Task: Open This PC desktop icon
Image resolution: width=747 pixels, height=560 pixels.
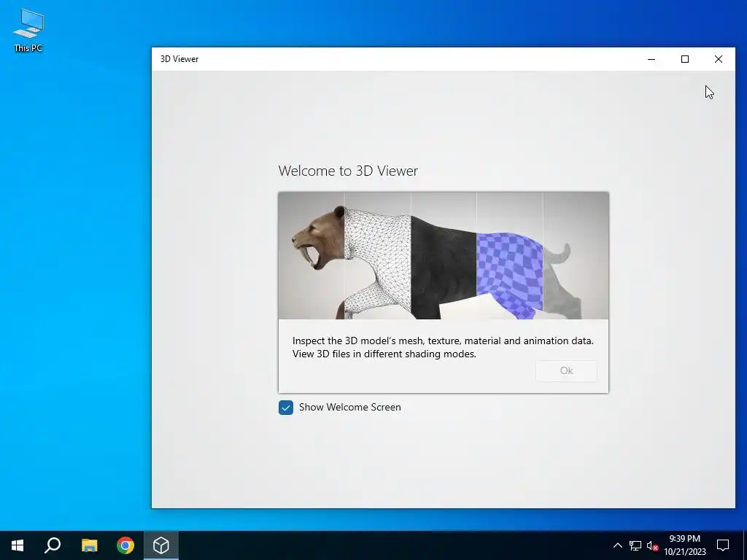Action: [x=28, y=31]
